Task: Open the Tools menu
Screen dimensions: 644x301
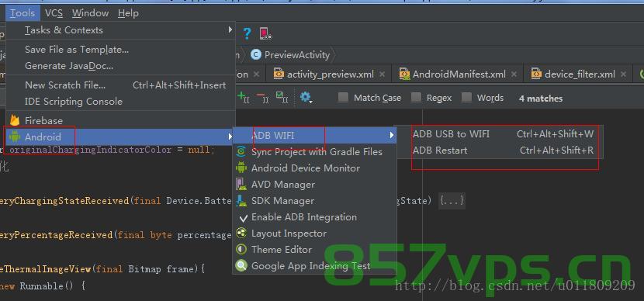Action: [x=23, y=13]
